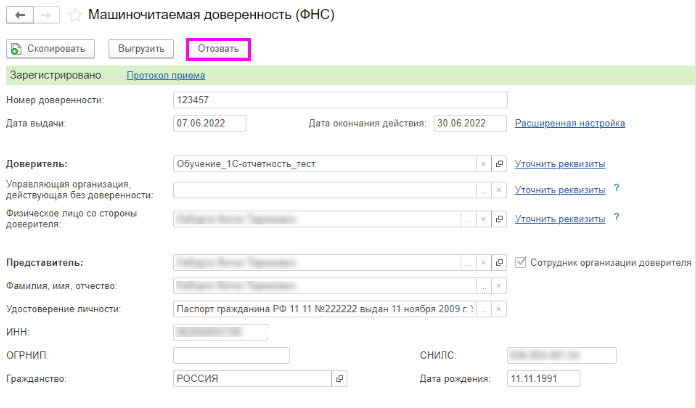This screenshot has width=696, height=408.
Task: Open selection for the Управляющая организация field
Action: [482, 189]
